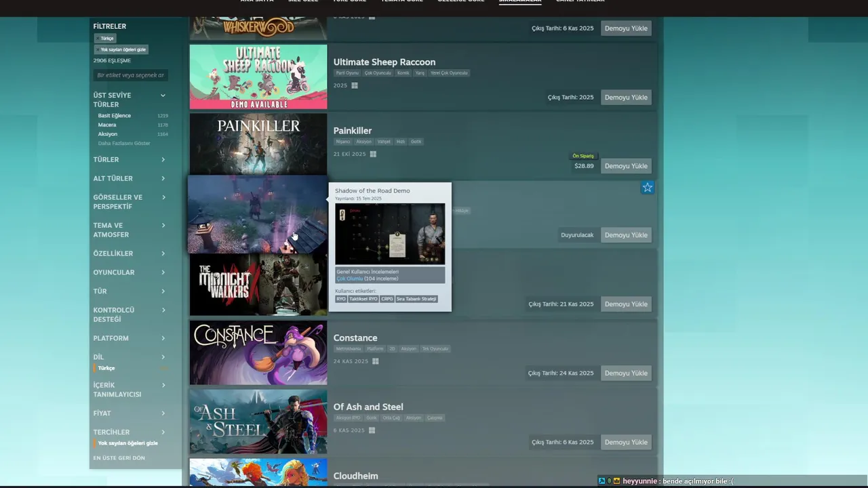
Task: Click Windows platform icon for Of Ash and Steel
Action: (372, 430)
